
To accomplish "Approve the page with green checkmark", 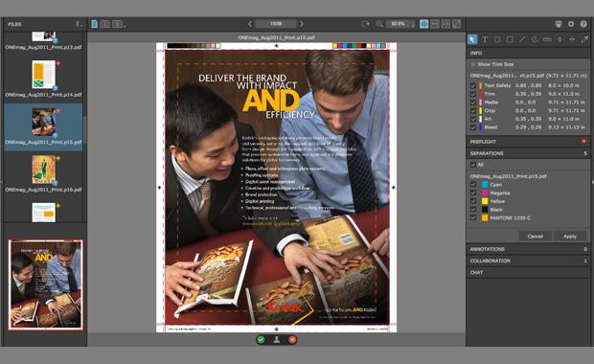I will (261, 340).
